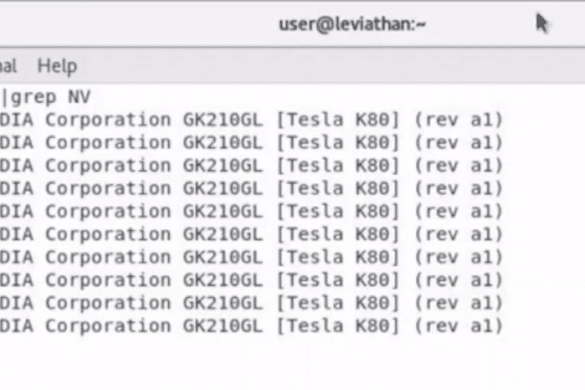Open the Help menu
Screen dimensions: 585x390
pyautogui.click(x=57, y=66)
